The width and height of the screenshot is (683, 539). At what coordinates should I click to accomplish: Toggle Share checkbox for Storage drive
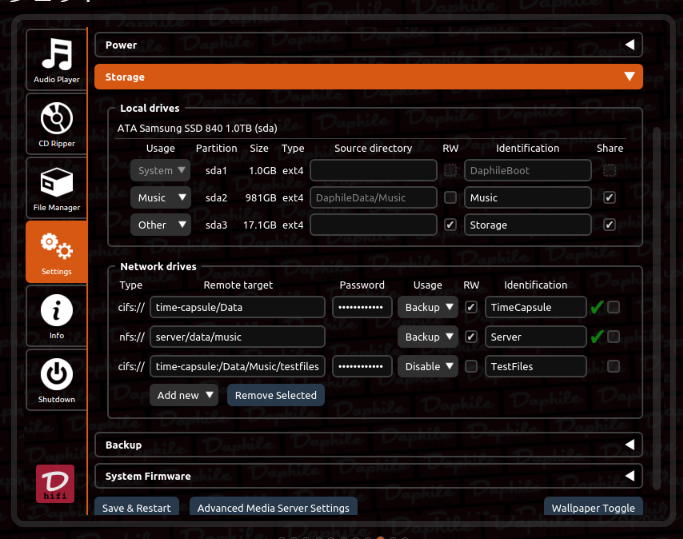(609, 225)
